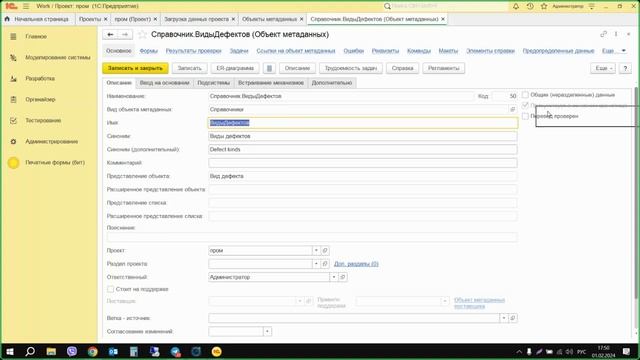Viewport: 640px width, 360px height.
Task: Open Разработка section in sidebar
Action: point(40,78)
